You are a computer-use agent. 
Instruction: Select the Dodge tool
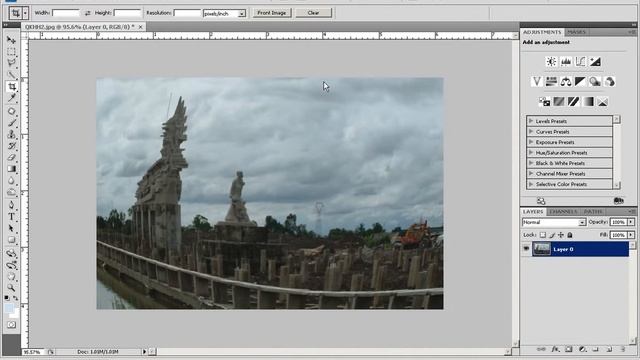tap(11, 192)
